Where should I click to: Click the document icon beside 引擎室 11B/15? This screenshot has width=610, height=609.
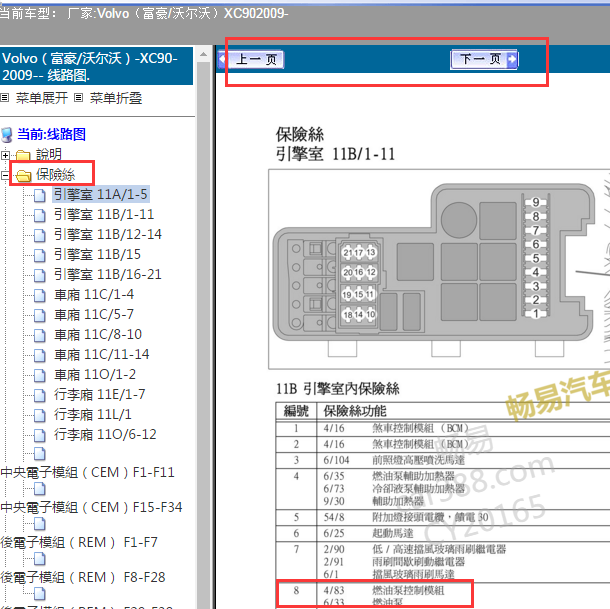[x=39, y=255]
